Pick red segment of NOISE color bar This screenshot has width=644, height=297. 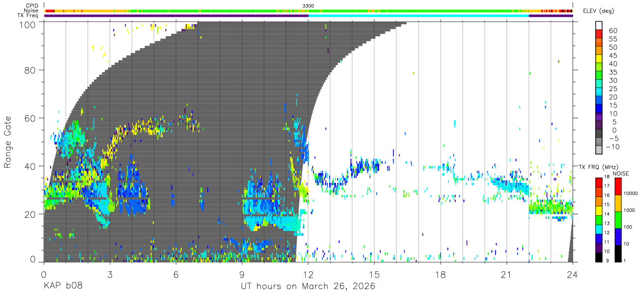coord(619,186)
